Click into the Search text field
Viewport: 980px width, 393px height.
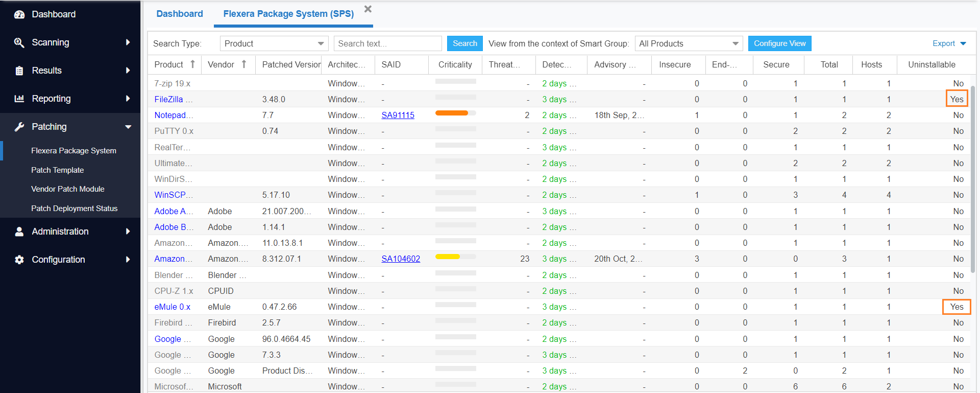pos(387,43)
